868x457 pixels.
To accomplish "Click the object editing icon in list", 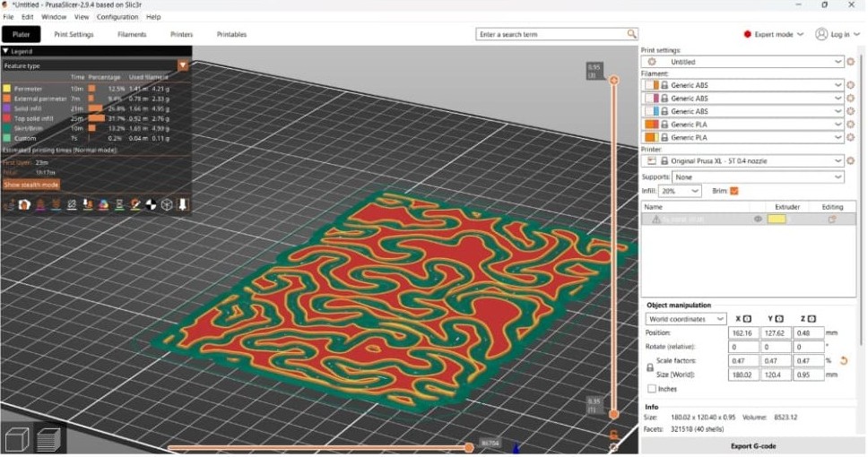I will 831,219.
